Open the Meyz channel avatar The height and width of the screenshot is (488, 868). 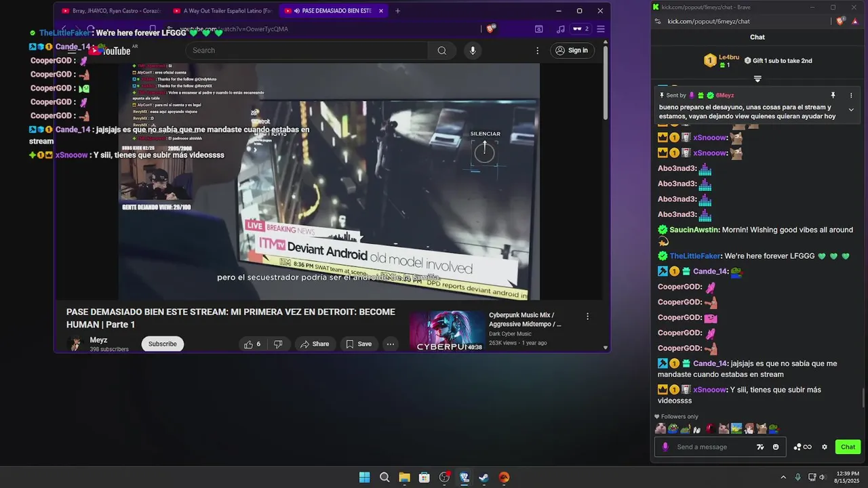click(x=76, y=344)
